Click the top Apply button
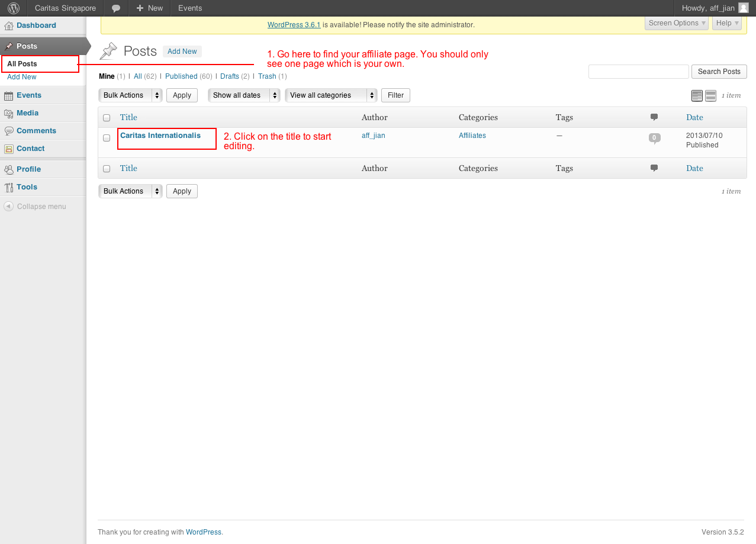 182,95
